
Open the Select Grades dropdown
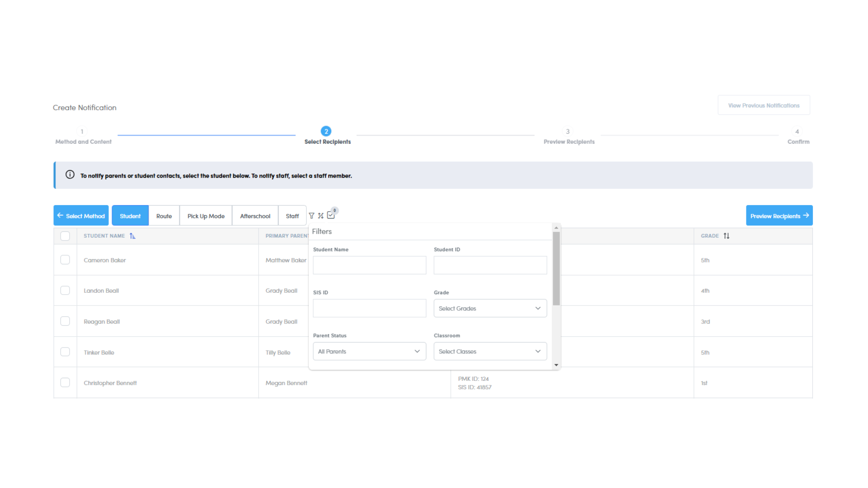point(490,308)
